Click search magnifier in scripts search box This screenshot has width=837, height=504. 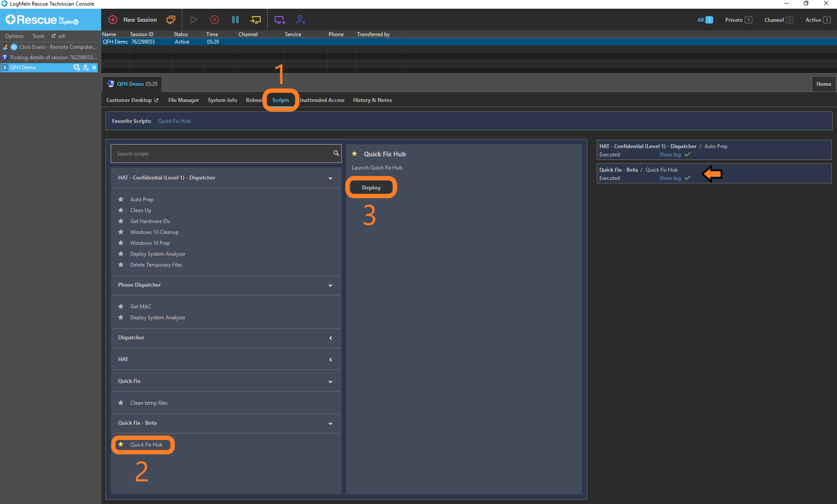[336, 153]
